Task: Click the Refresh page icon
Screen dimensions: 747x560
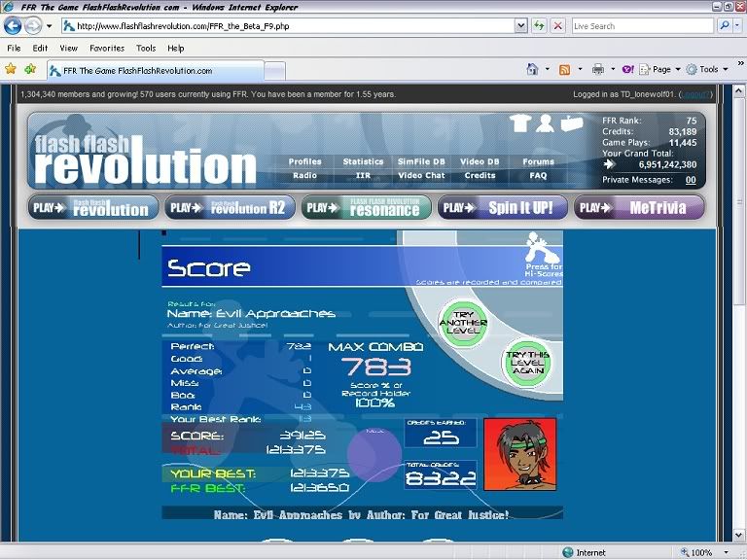Action: tap(539, 26)
